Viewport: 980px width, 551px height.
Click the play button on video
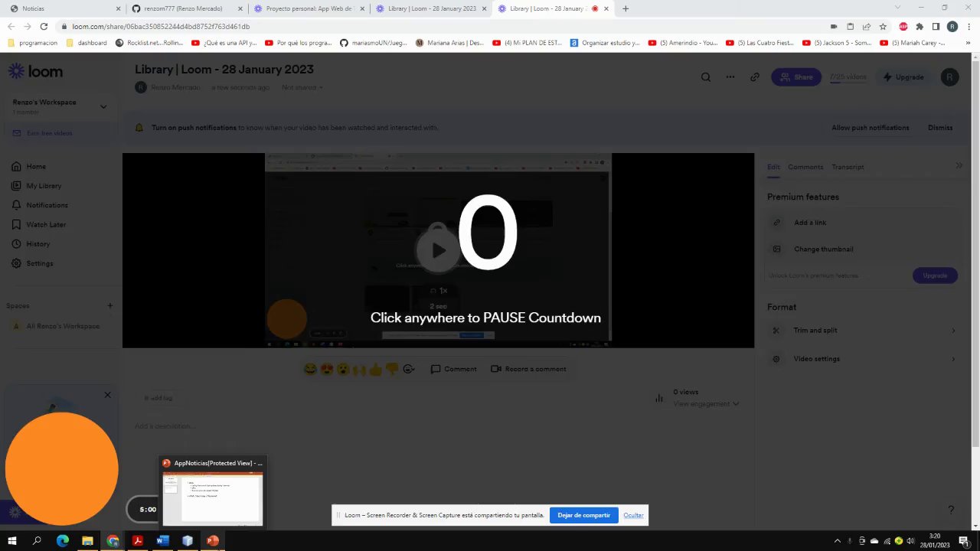click(x=438, y=249)
